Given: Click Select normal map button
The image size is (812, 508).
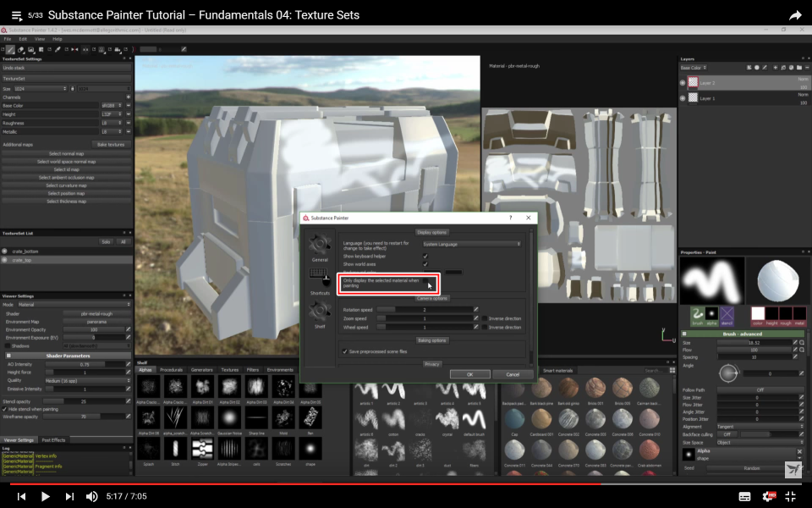Looking at the screenshot, I should coord(66,154).
